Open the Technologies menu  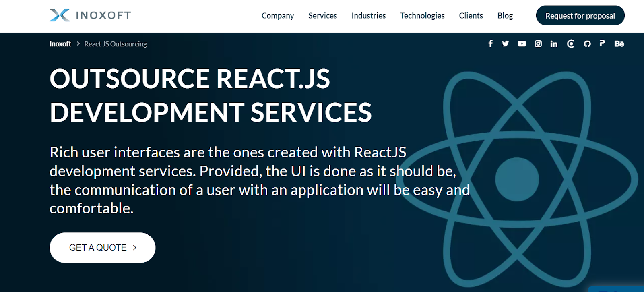click(422, 16)
